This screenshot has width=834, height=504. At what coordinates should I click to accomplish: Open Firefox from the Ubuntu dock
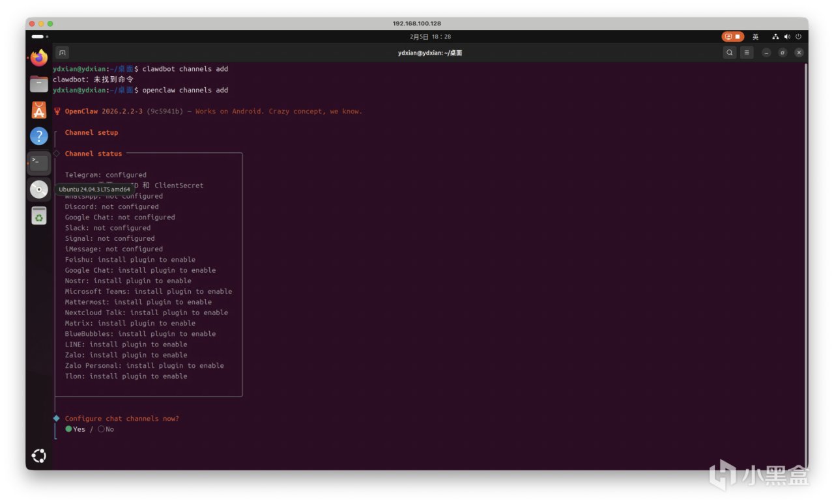coord(39,58)
